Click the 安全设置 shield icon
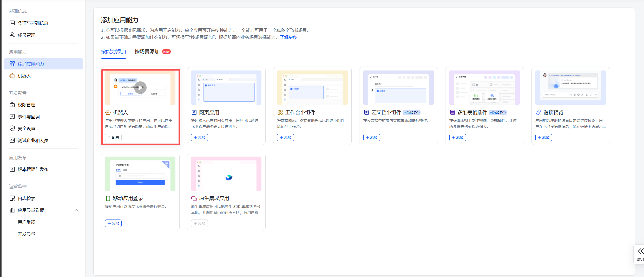 coord(12,128)
